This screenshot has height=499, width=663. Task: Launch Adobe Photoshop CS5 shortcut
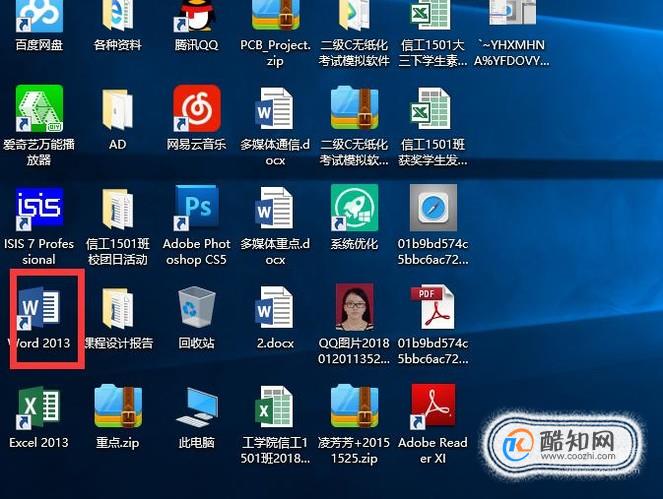[196, 208]
